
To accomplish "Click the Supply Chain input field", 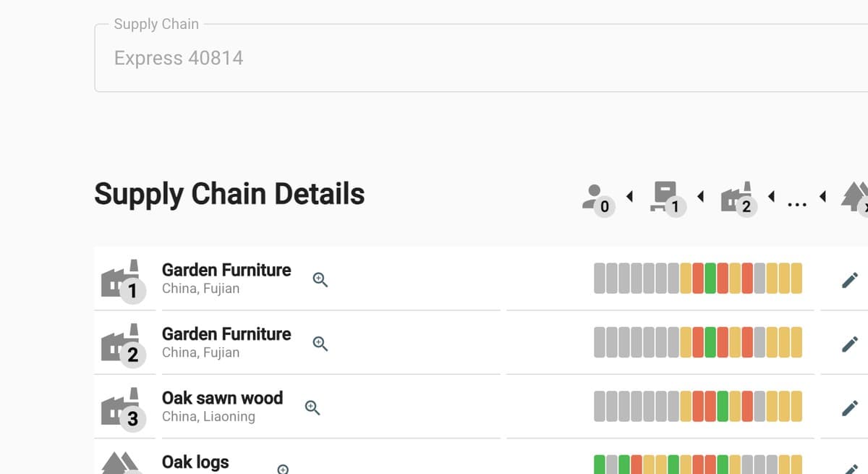I will 477,58.
